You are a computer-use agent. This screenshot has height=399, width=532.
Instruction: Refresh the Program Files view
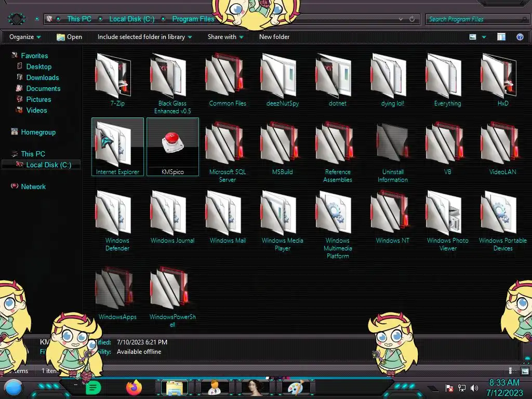pos(412,19)
